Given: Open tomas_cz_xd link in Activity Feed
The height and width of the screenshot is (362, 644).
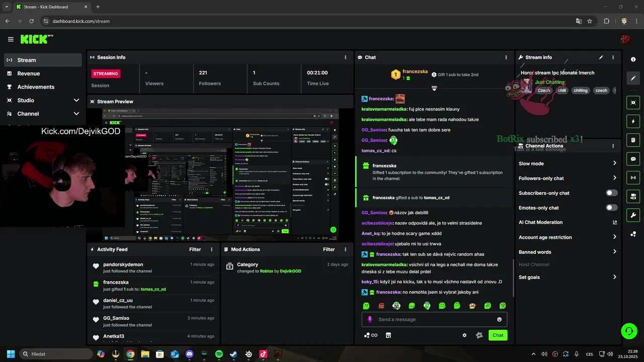Looking at the screenshot, I should click(x=153, y=289).
